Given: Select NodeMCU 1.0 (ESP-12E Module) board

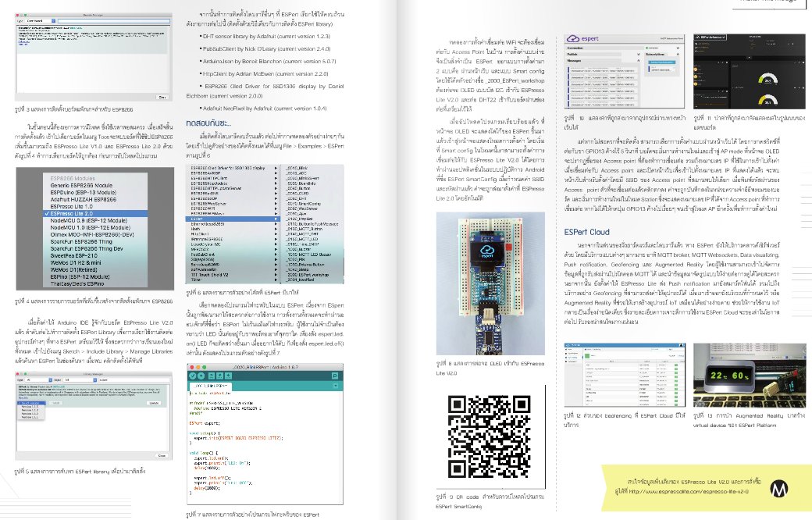Looking at the screenshot, I should [95, 227].
